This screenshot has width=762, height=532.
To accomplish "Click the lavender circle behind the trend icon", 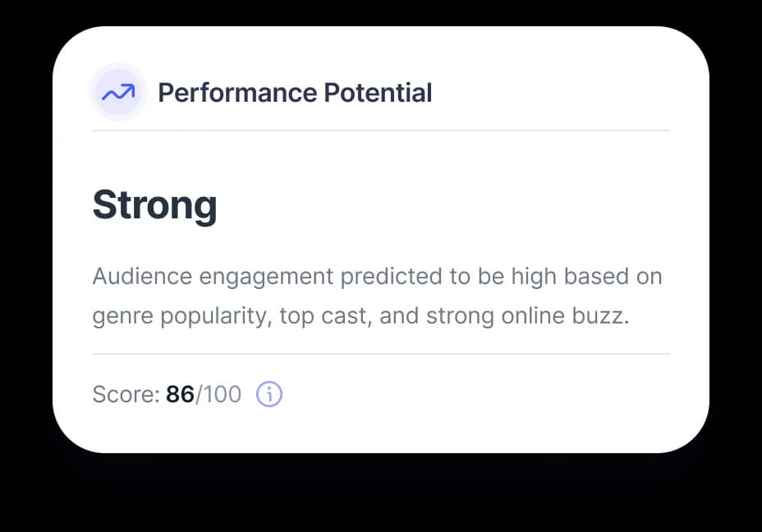I will coord(118,92).
